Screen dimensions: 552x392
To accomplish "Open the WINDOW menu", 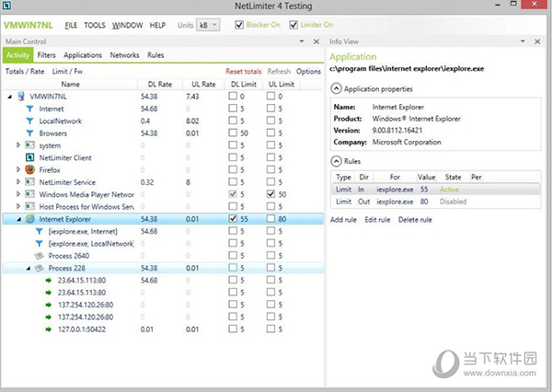I will [128, 26].
